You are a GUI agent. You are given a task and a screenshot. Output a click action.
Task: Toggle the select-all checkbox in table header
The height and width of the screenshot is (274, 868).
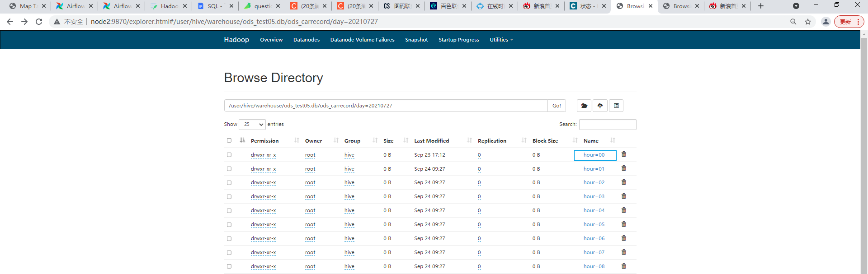229,140
